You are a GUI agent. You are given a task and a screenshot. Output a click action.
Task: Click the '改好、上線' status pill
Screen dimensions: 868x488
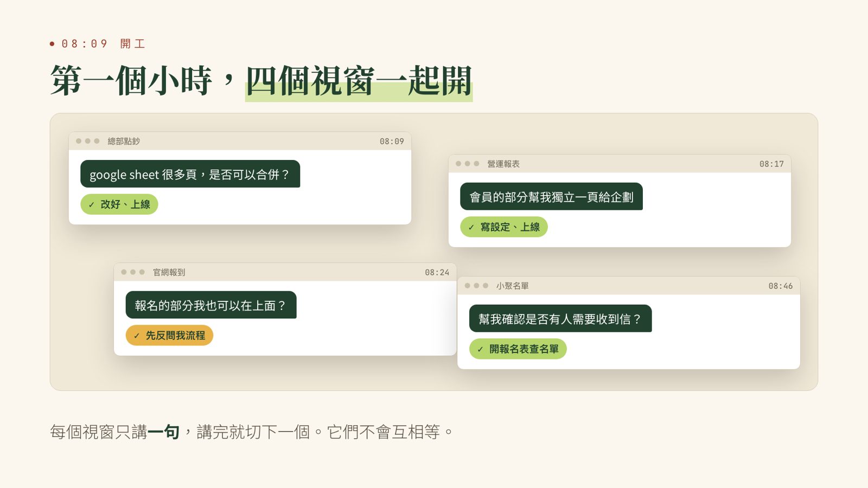click(x=119, y=204)
